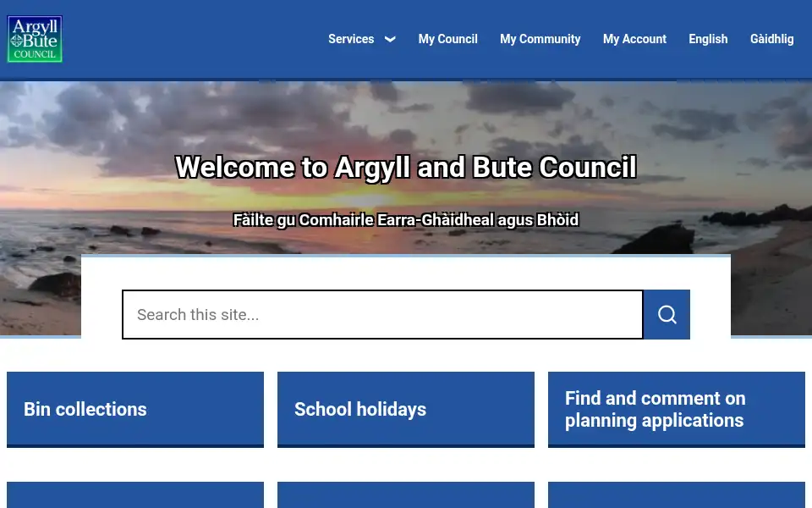The width and height of the screenshot is (812, 508).
Task: Click the Argyll and Bute Council logo
Action: point(35,39)
